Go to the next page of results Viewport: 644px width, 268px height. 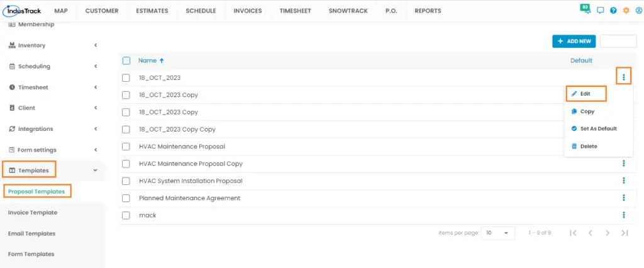[608, 233]
